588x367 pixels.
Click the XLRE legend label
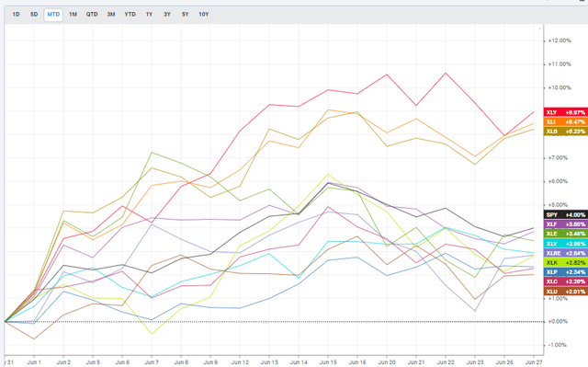coord(566,253)
